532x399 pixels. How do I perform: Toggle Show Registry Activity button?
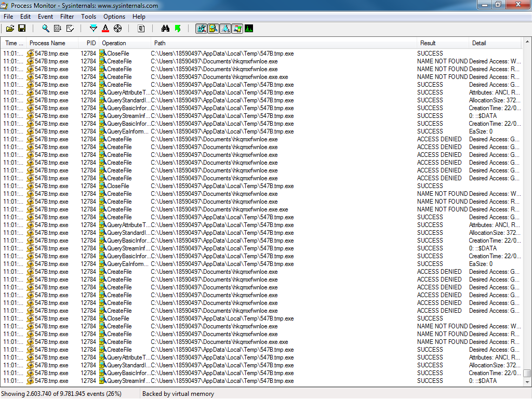point(201,29)
